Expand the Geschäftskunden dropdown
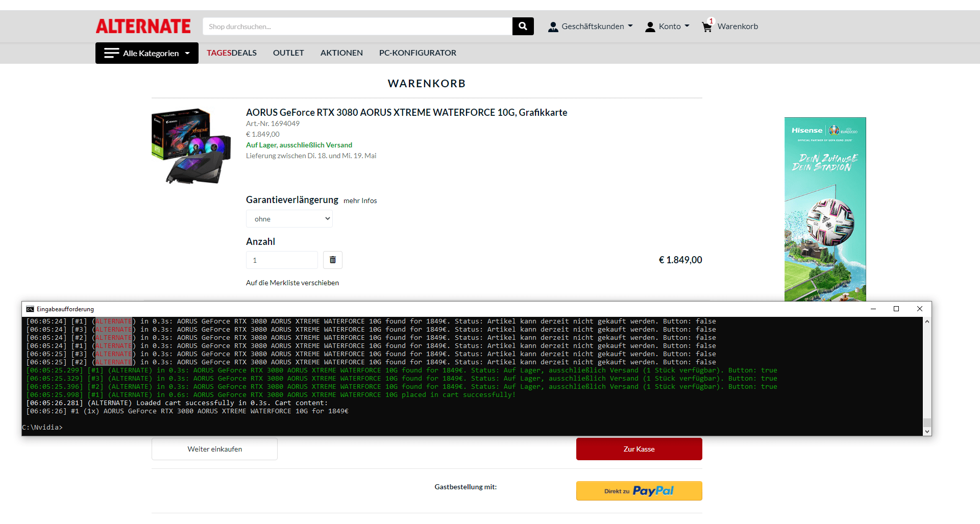Viewport: 980px width, 524px height. pyautogui.click(x=630, y=26)
